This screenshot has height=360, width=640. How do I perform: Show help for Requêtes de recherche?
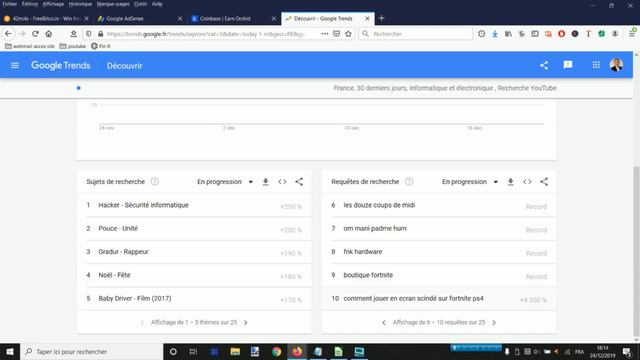(409, 182)
